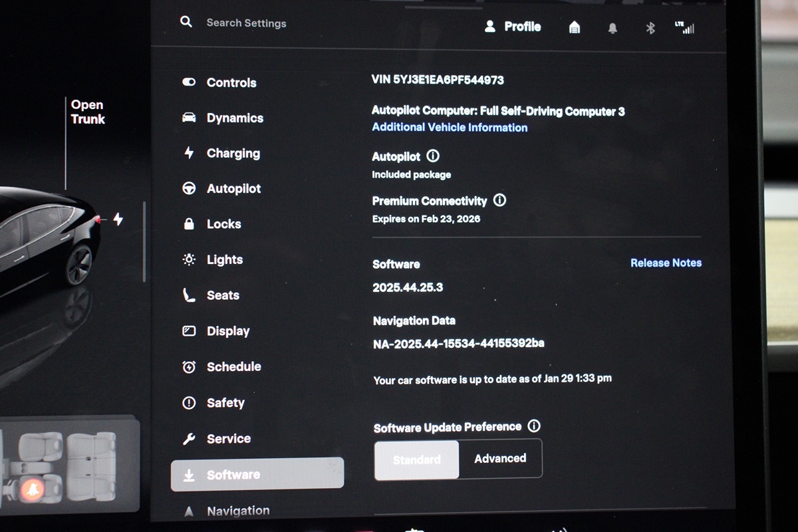Open the garage door HomeLink icon
This screenshot has height=532, width=798.
coord(575,27)
